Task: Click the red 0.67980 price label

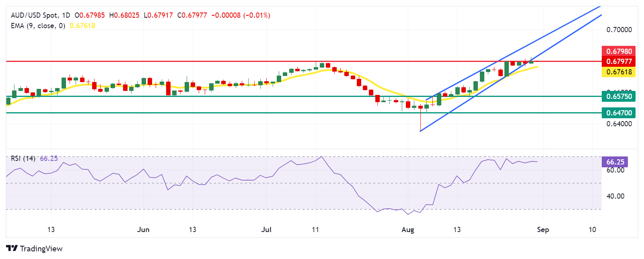Action: point(619,51)
